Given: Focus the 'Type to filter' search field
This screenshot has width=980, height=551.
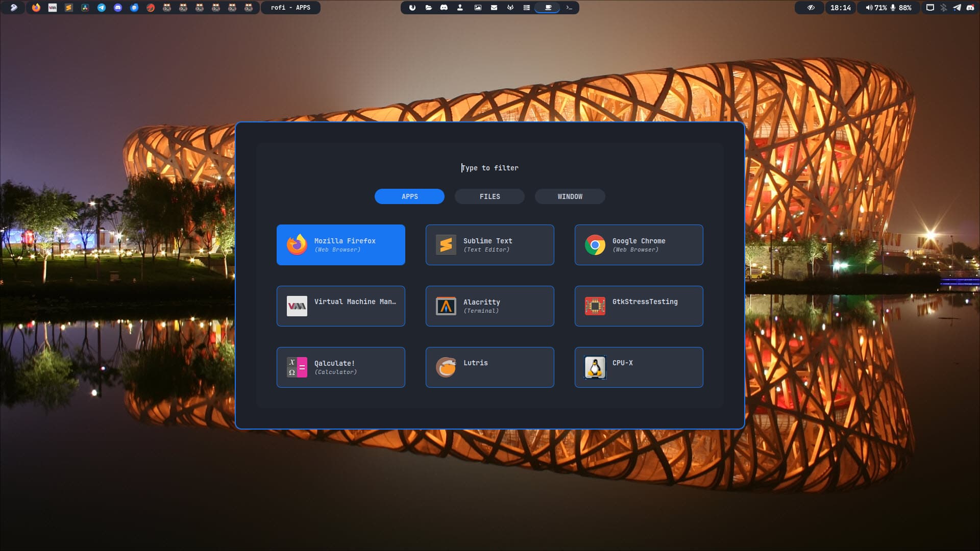Looking at the screenshot, I should [490, 168].
